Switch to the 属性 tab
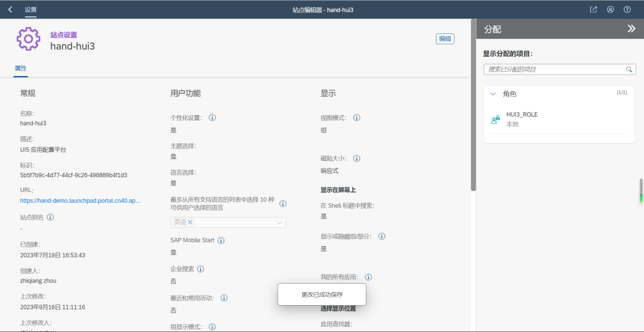Screen dimensions: 644x332 click(x=20, y=69)
